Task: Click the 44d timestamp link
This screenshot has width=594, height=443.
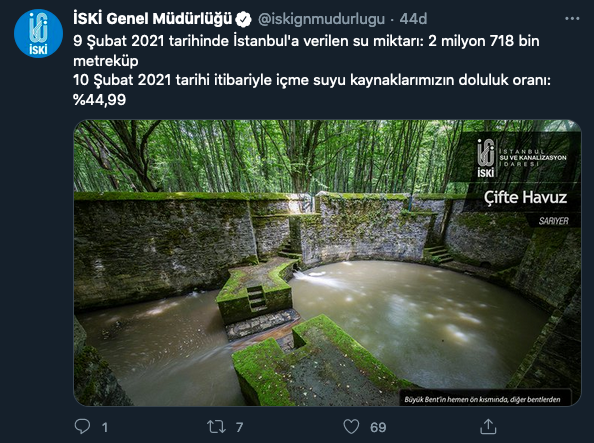Action: [x=413, y=19]
